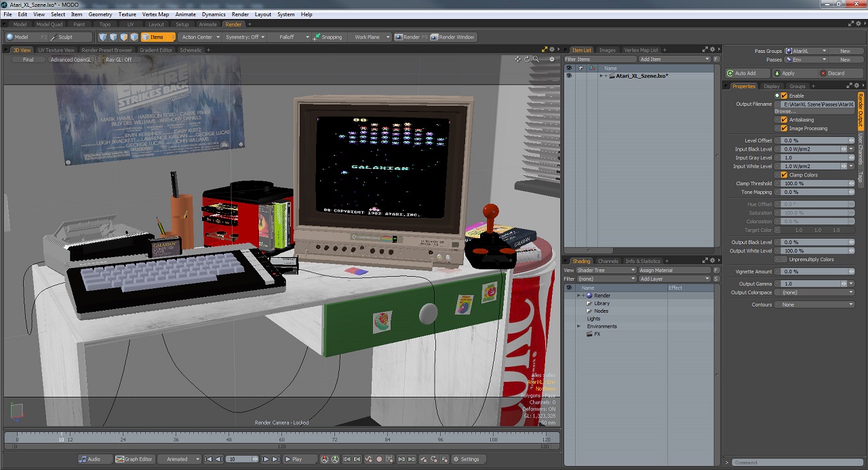Viewport: 868px width, 470px height.
Task: Go to last frame
Action: click(x=275, y=459)
